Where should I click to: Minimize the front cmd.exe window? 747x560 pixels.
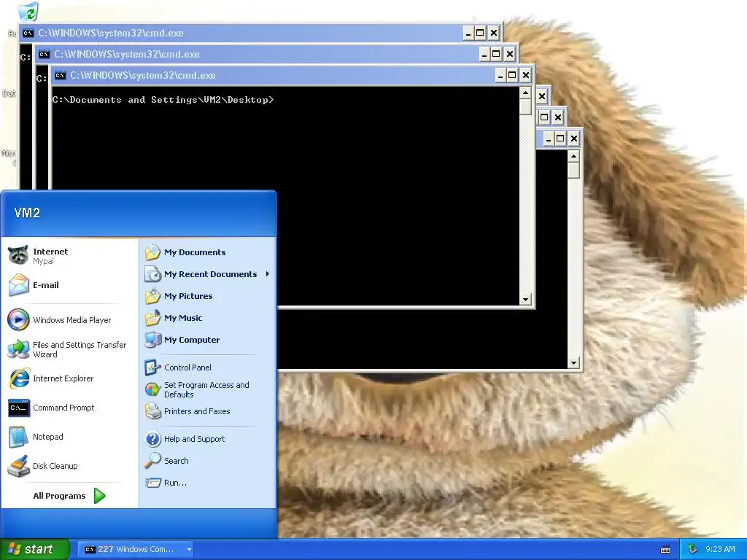click(x=500, y=75)
